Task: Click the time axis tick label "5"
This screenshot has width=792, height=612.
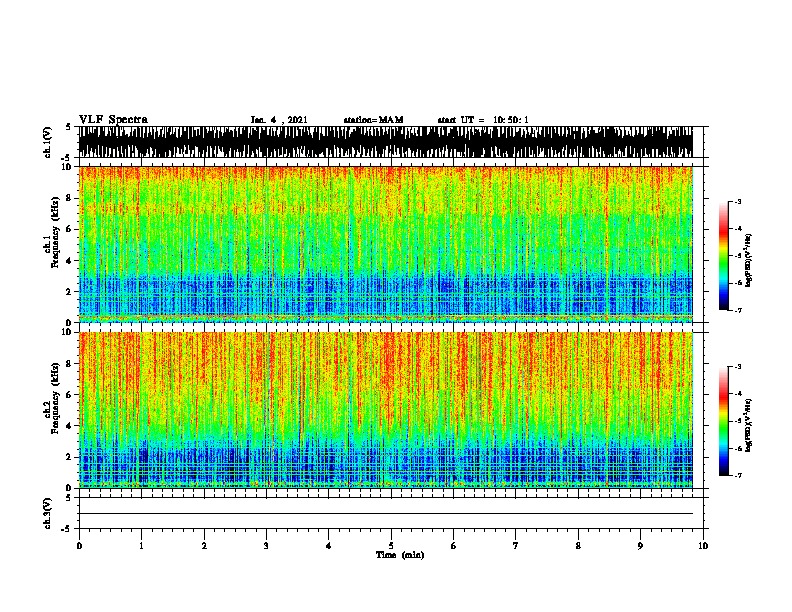Action: (x=391, y=546)
